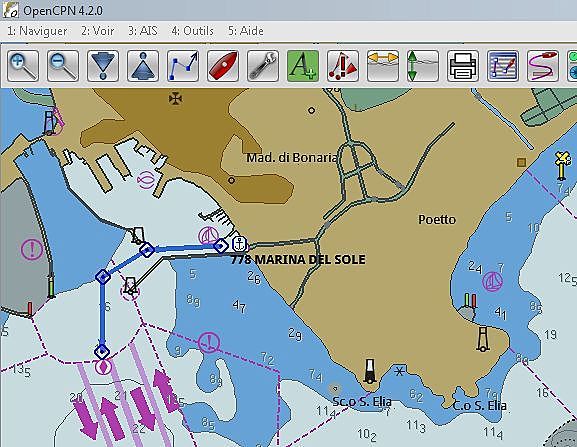Open the AIS menu
Viewport: 577px width, 447px height.
point(143,31)
